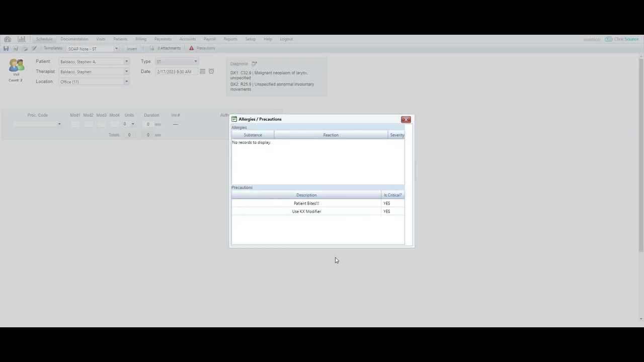Click the Mod1 input field
The height and width of the screenshot is (362, 644).
point(75,124)
